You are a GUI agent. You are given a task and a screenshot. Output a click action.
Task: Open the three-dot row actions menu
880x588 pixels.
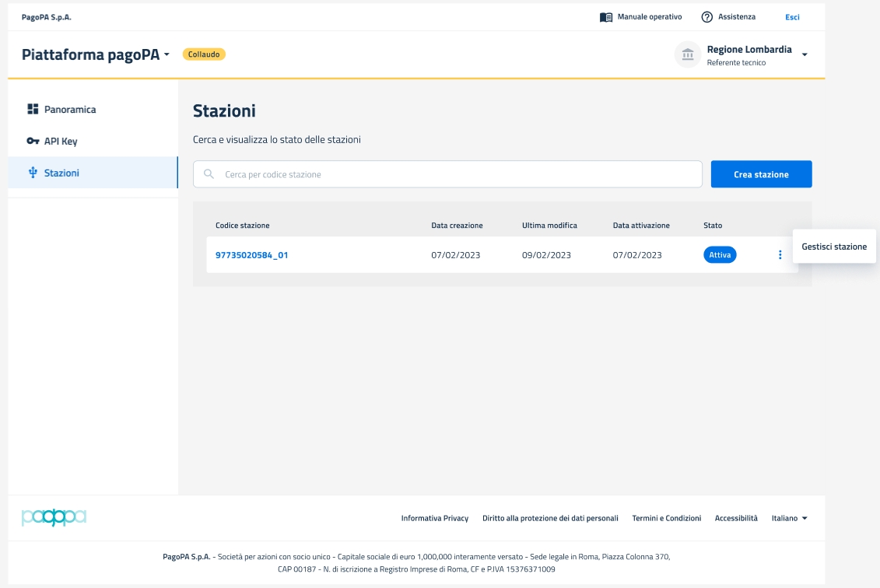[780, 255]
